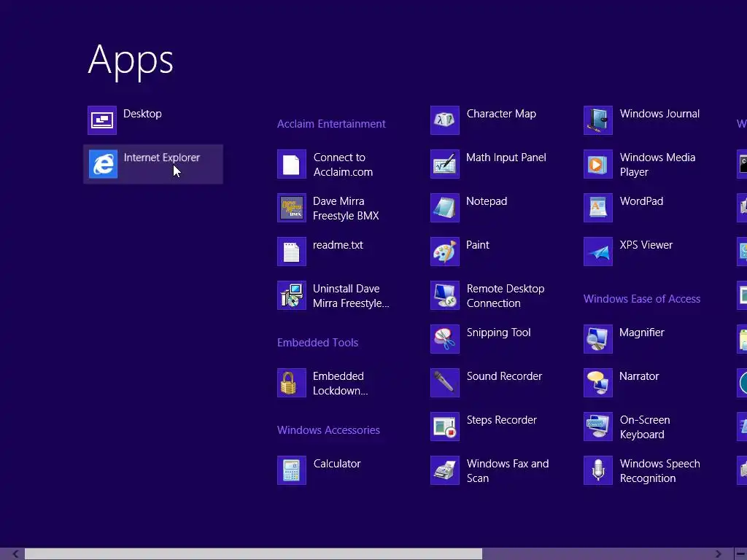Launch Paint palette icon

point(445,252)
